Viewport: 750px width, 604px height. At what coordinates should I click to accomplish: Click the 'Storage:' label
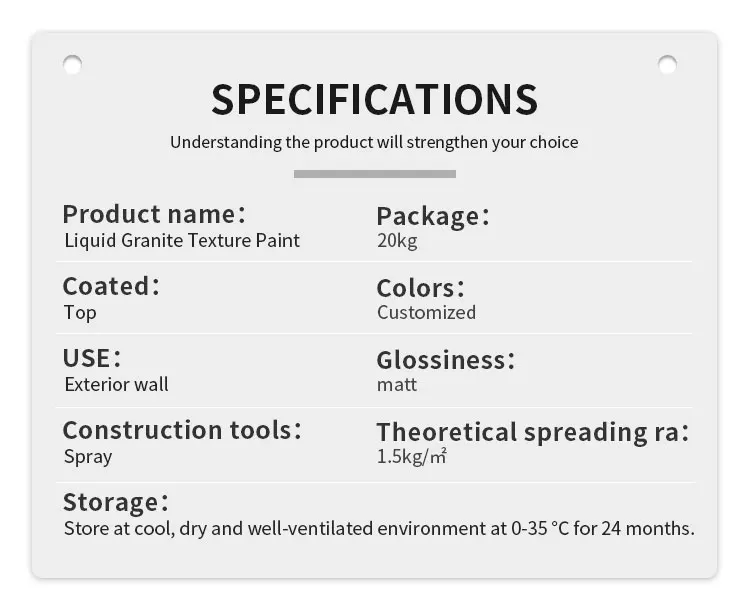pyautogui.click(x=115, y=503)
